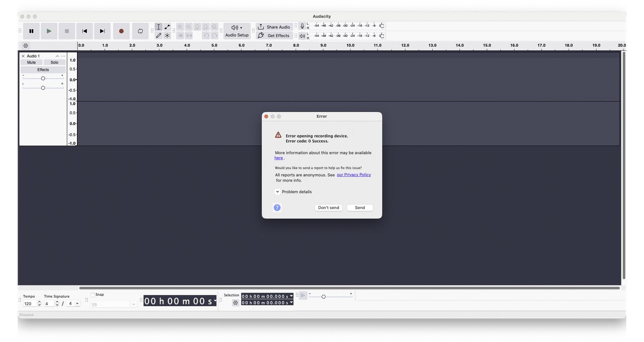Click the Tempo value field
Image resolution: width=644 pixels, height=342 pixels.
(30, 304)
